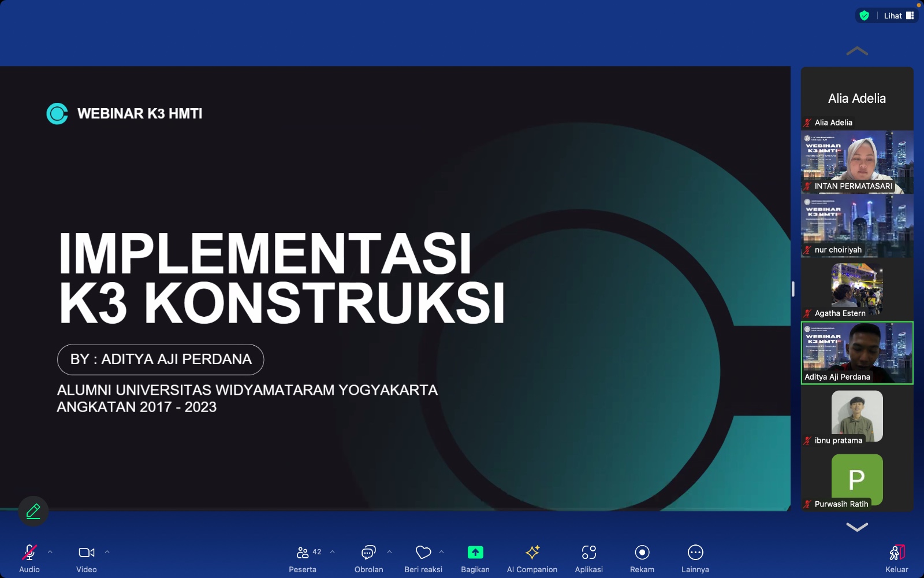Start recording with Rekam icon
The width and height of the screenshot is (924, 578).
tap(642, 553)
